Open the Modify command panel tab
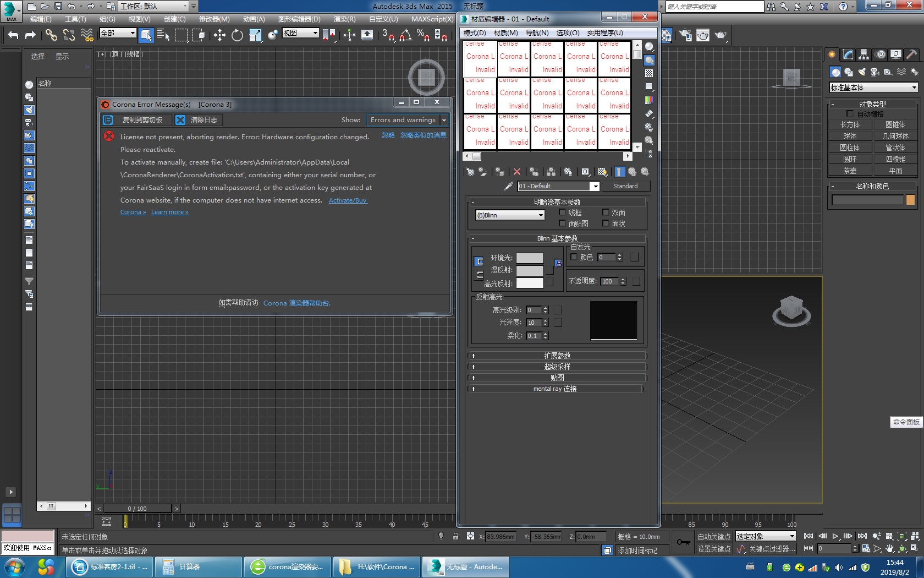The width and height of the screenshot is (924, 578). pyautogui.click(x=848, y=54)
